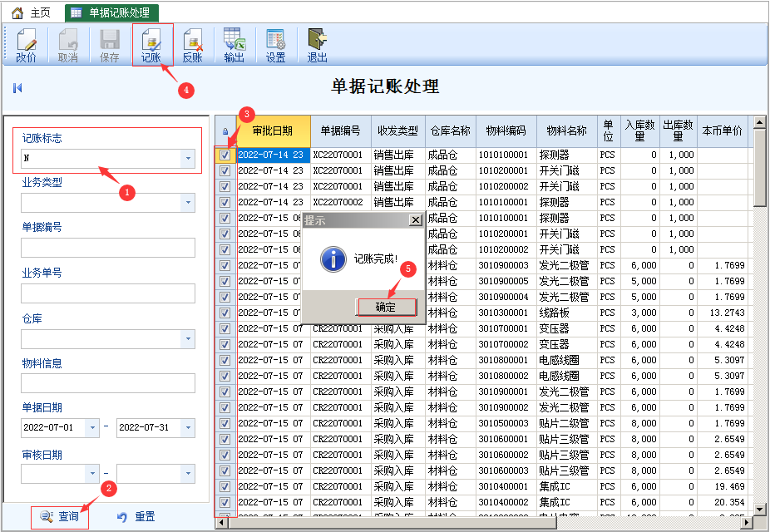Viewport: 770px width, 532px height.
Task: Open the 业务类型 dropdown
Action: click(x=188, y=203)
